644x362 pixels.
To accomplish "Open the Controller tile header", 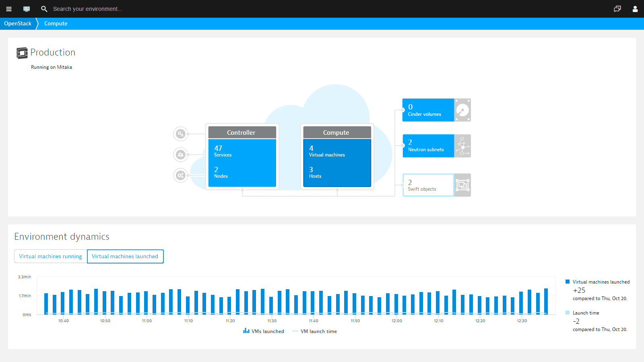I will click(x=242, y=132).
